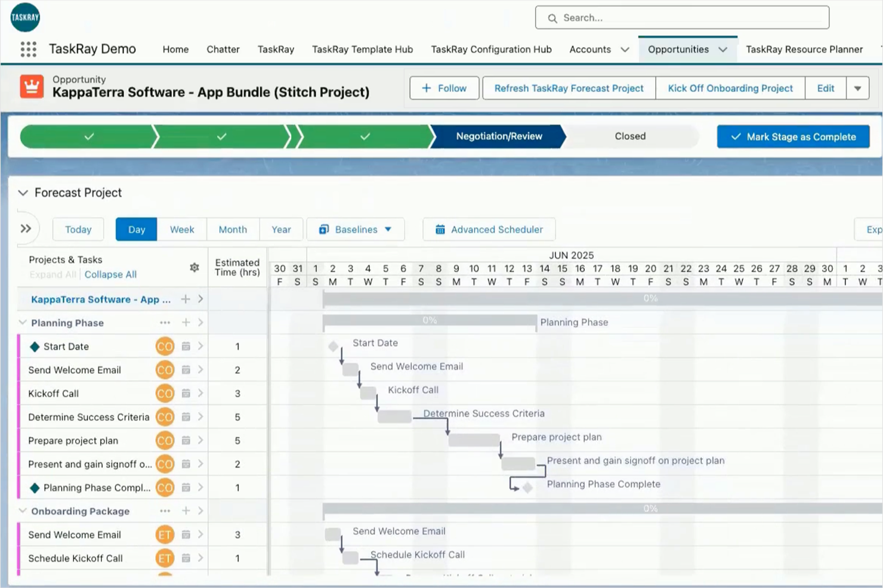This screenshot has width=883, height=588.
Task: Click the Opportunity crown icon
Action: pyautogui.click(x=32, y=86)
